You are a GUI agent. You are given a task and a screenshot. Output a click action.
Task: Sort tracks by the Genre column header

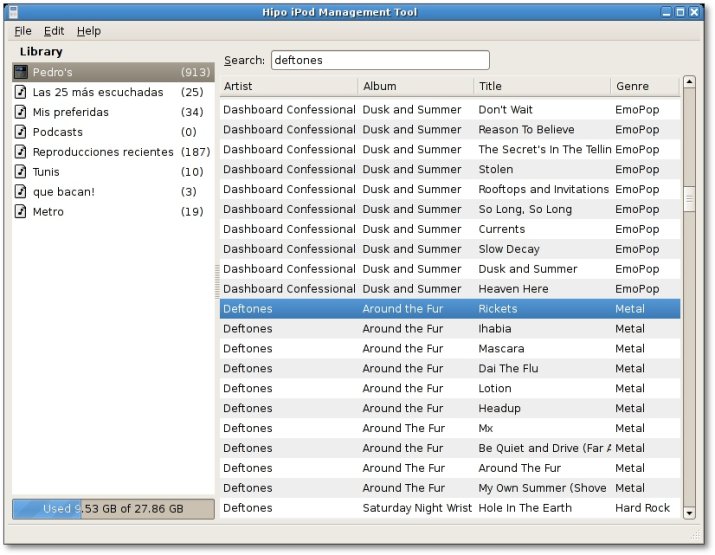click(645, 86)
